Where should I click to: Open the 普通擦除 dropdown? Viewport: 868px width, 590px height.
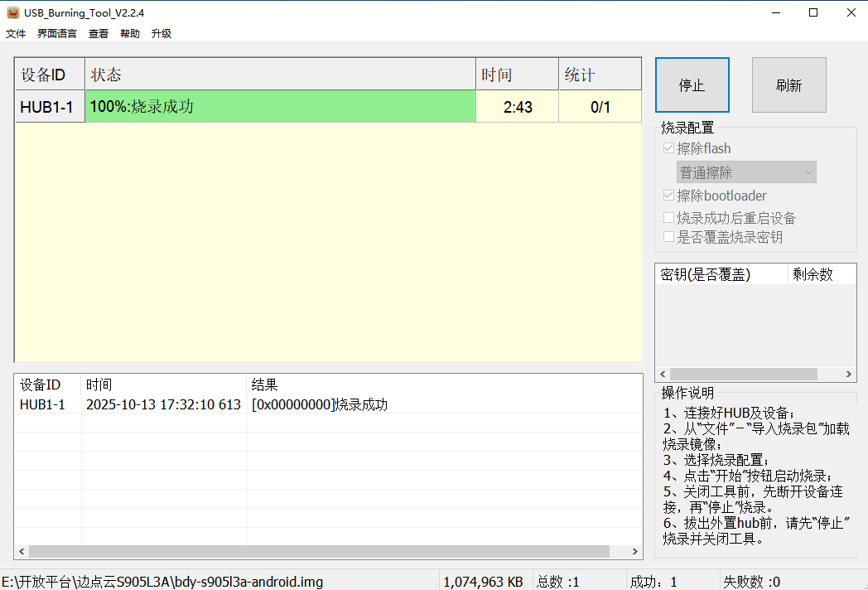(745, 172)
